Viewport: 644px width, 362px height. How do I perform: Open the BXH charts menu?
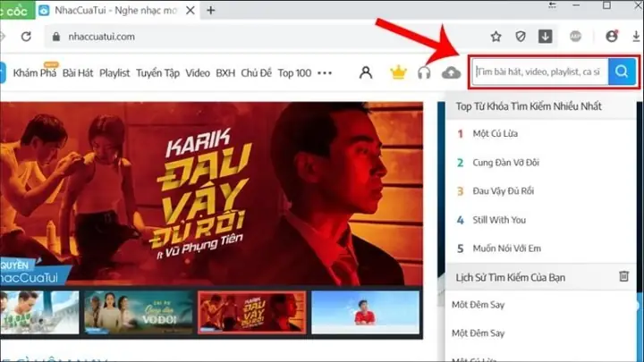pyautogui.click(x=225, y=73)
